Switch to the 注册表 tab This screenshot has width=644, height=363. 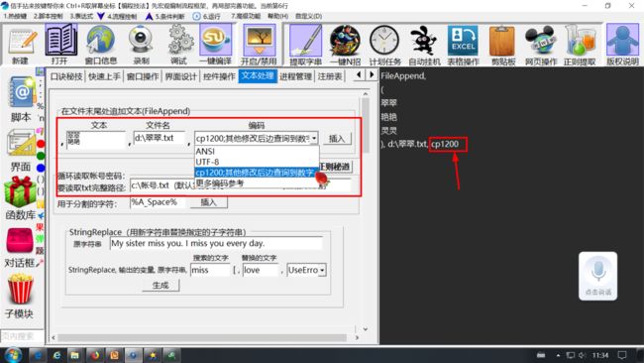coord(329,76)
